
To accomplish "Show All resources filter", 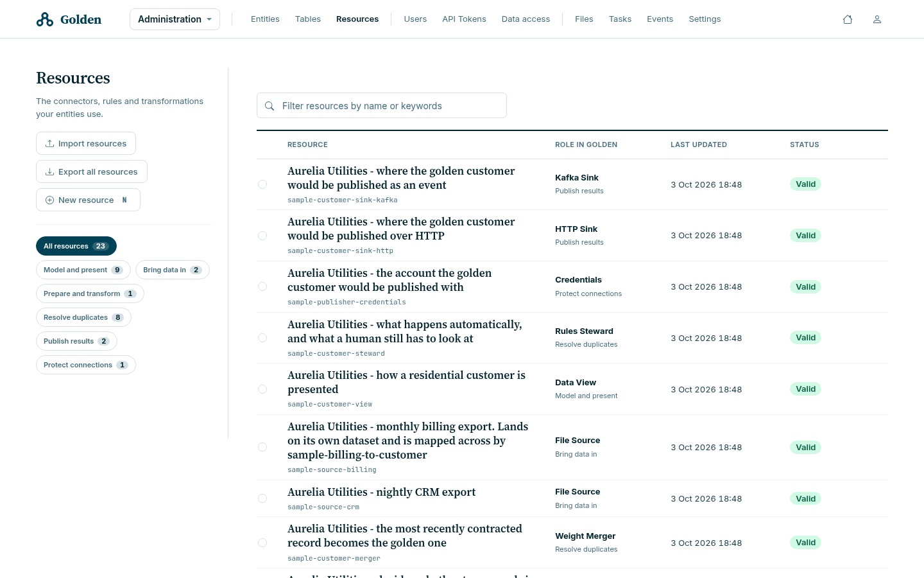I will click(76, 246).
